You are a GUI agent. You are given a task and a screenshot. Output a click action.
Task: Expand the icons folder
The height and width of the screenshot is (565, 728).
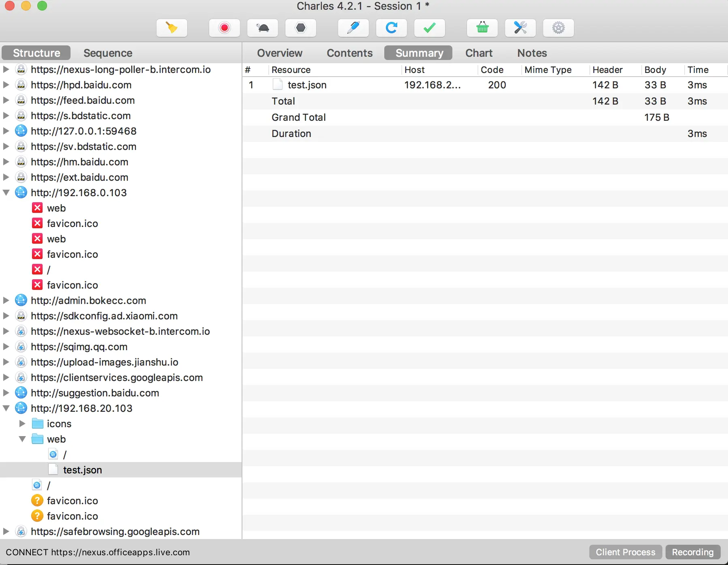[x=22, y=424]
